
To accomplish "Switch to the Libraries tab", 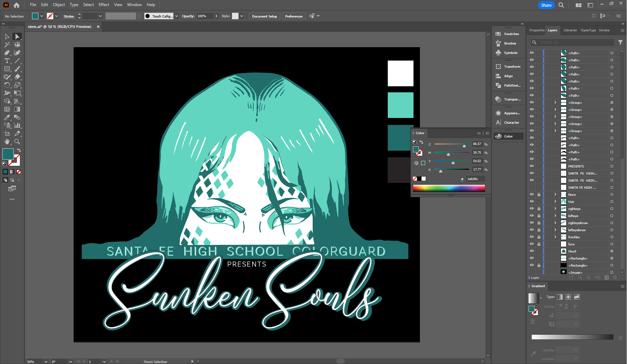I will tap(570, 30).
